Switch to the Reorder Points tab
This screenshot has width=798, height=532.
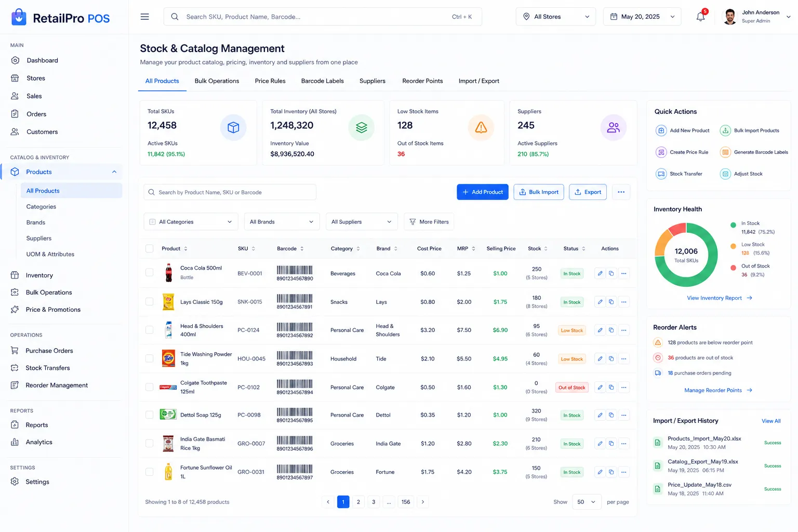pos(422,81)
